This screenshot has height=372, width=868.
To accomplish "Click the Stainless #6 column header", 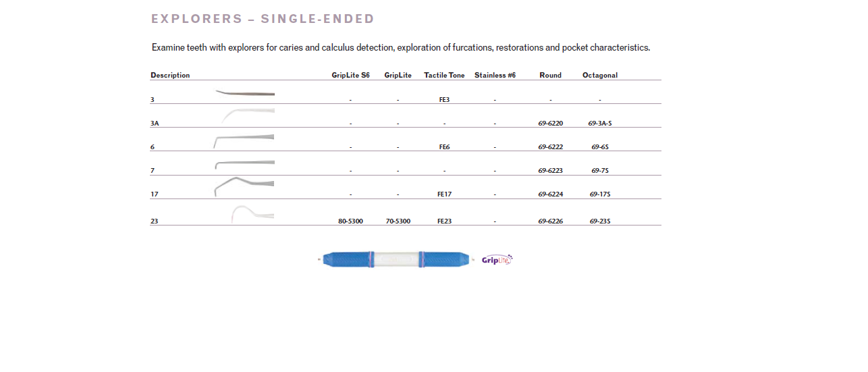I will click(x=495, y=76).
